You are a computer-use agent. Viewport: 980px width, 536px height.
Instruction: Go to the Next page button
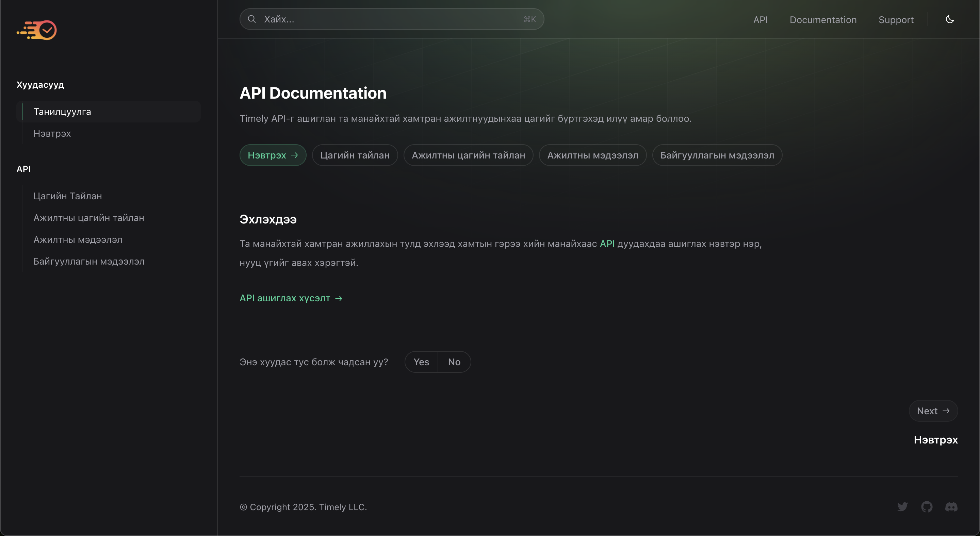pos(933,411)
